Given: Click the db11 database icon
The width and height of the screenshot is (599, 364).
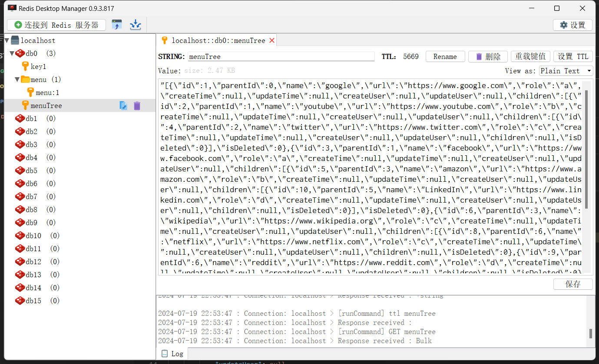Looking at the screenshot, I should pyautogui.click(x=20, y=249).
